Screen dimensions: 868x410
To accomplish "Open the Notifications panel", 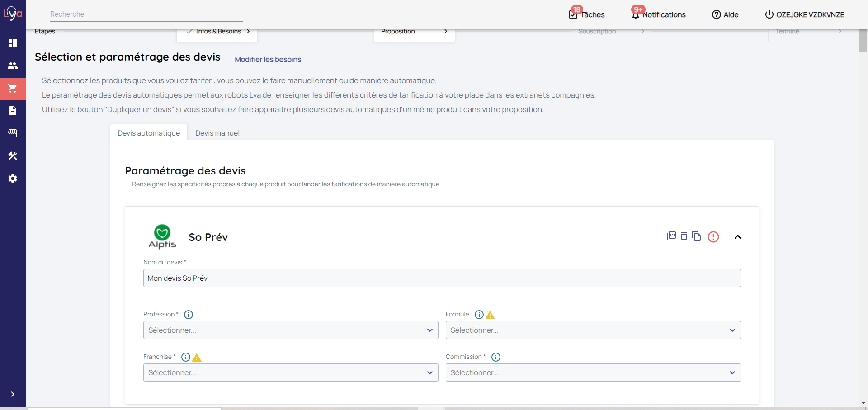I will tap(659, 14).
